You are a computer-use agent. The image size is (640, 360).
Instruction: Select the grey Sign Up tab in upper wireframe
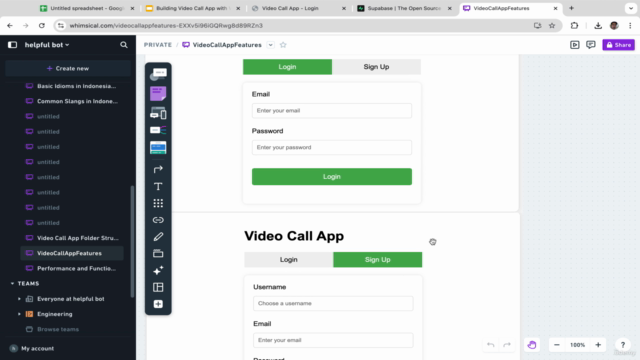tap(376, 67)
